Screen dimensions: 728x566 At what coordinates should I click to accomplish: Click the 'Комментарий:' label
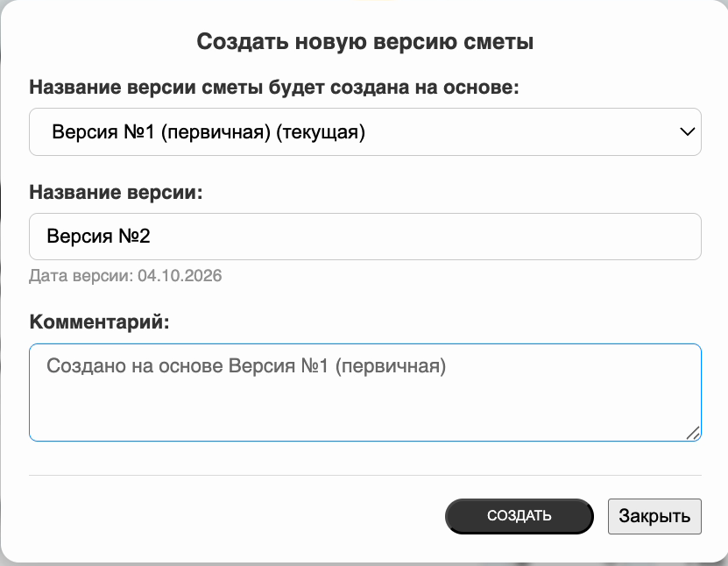[99, 322]
